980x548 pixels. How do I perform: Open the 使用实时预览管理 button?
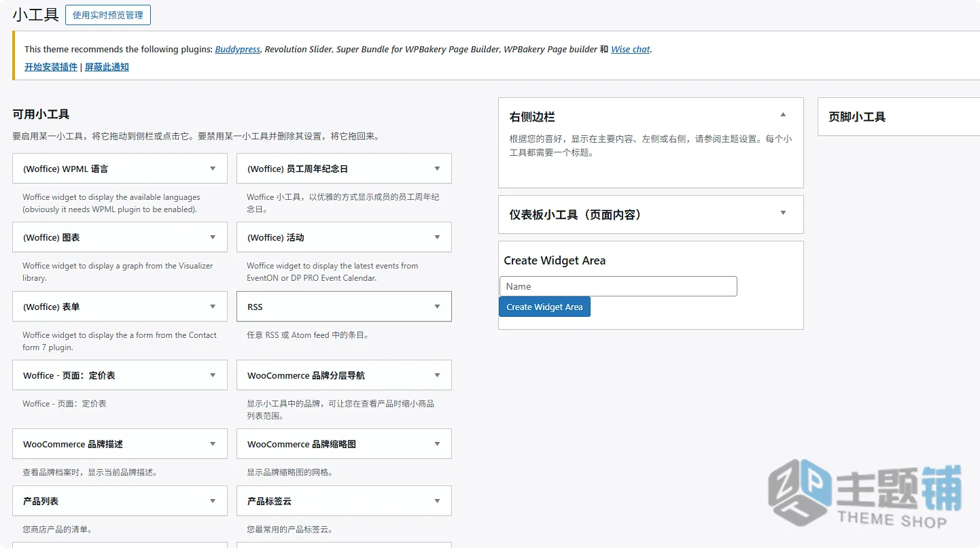[108, 15]
